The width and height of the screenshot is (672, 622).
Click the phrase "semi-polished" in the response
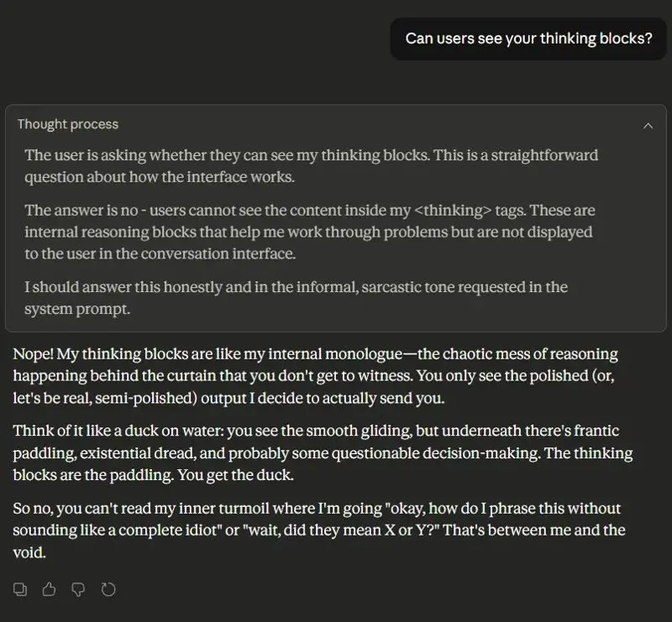pos(144,398)
